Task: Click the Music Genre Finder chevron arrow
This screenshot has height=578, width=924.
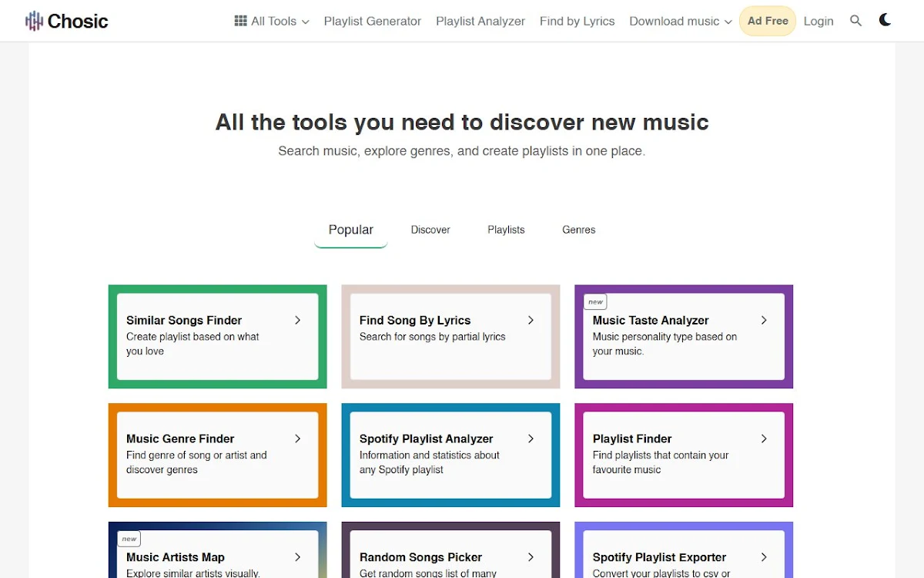Action: click(297, 439)
